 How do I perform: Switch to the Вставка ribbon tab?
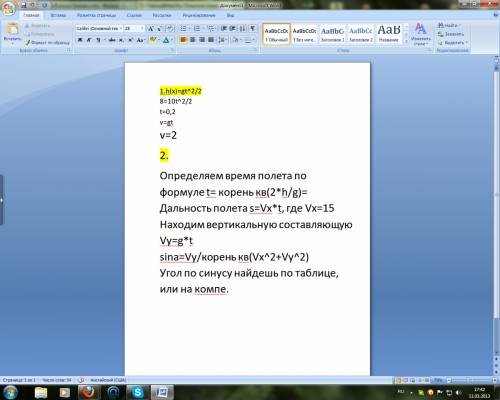(x=58, y=15)
